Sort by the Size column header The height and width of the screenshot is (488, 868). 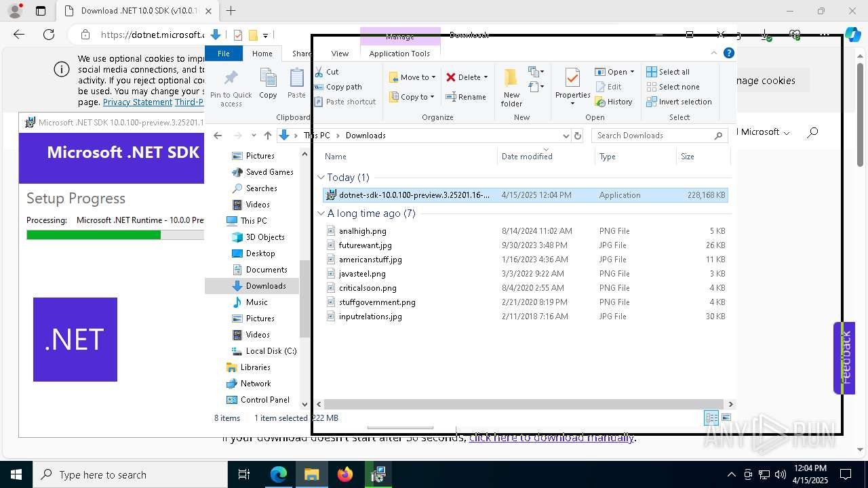703,157
